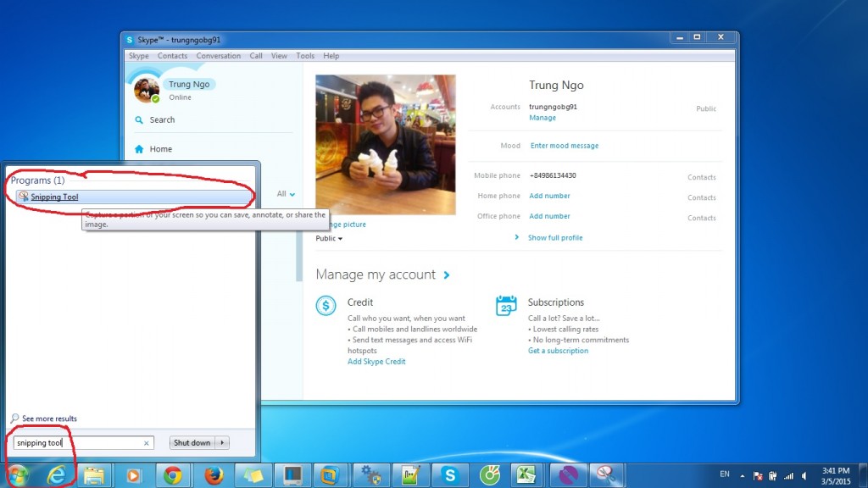Viewport: 868px width, 488px height.
Task: Open the purple sphere taskbar icon
Action: tap(569, 475)
